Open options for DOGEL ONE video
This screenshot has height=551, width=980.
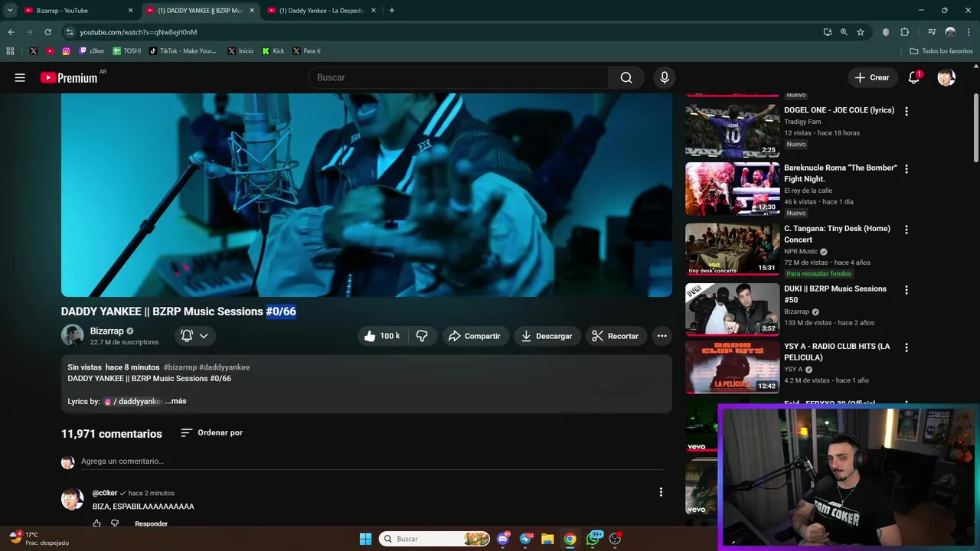(x=906, y=111)
